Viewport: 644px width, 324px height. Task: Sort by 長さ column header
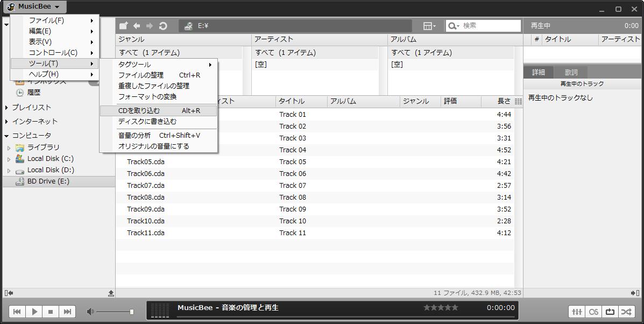497,101
